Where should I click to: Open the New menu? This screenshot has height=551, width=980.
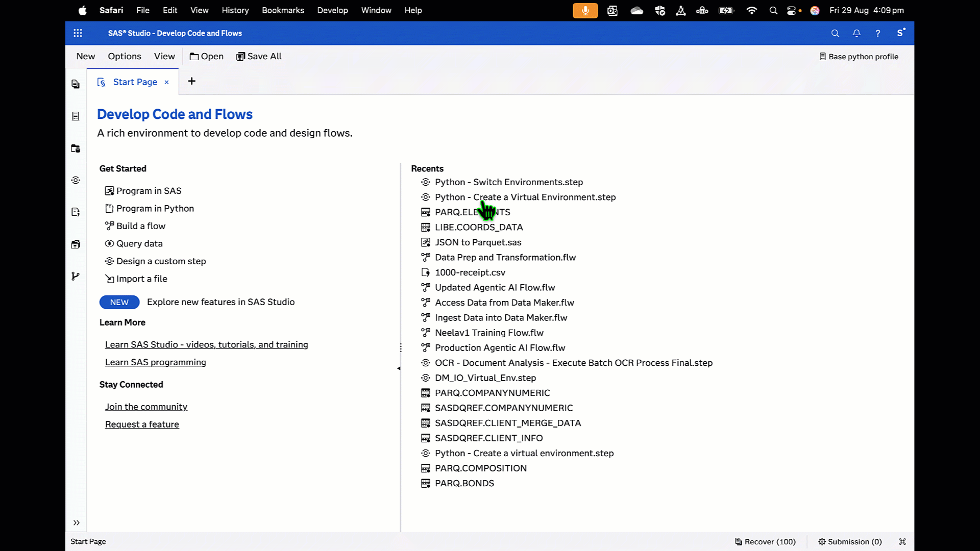click(x=86, y=56)
